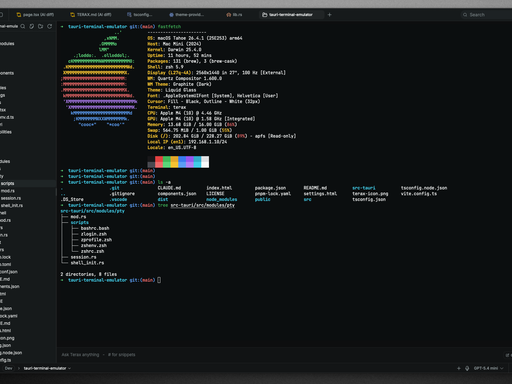The width and height of the screenshot is (512, 384).
Task: Click 'pnpm-lock.yaml' in ls output
Action: 273,194
